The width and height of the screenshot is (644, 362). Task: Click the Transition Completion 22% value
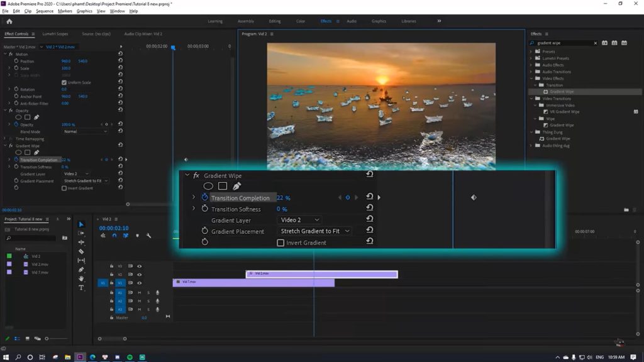tap(283, 197)
